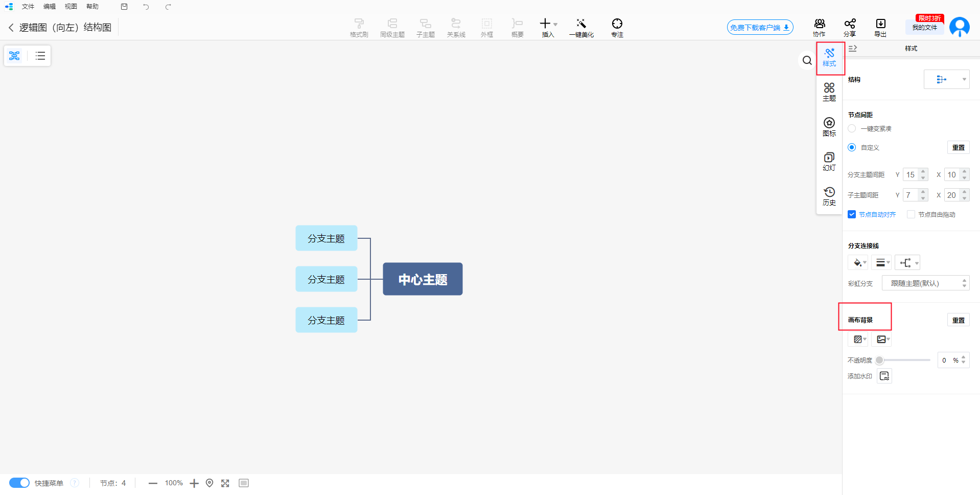Enable the 节点自由拖动 checkbox

[911, 214]
